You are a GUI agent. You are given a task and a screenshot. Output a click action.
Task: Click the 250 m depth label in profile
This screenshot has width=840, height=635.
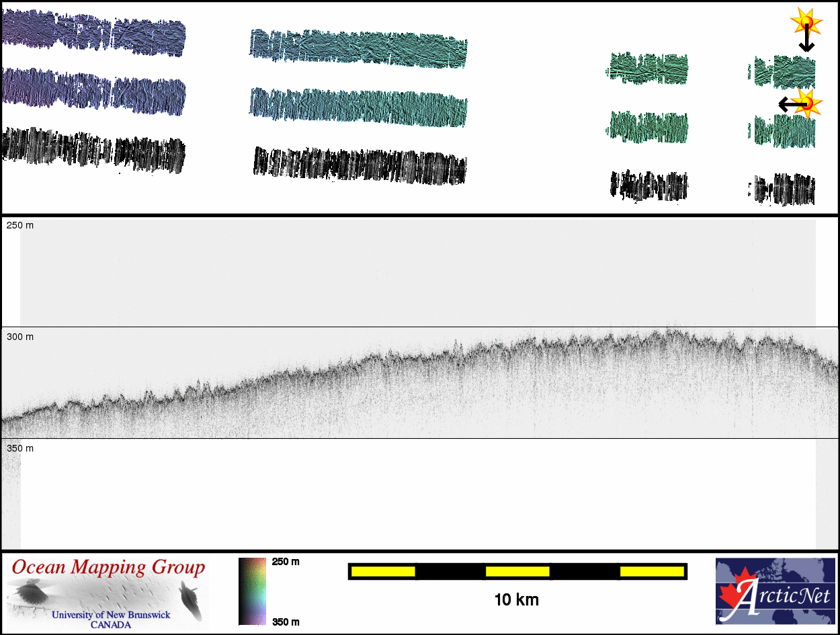coord(20,225)
